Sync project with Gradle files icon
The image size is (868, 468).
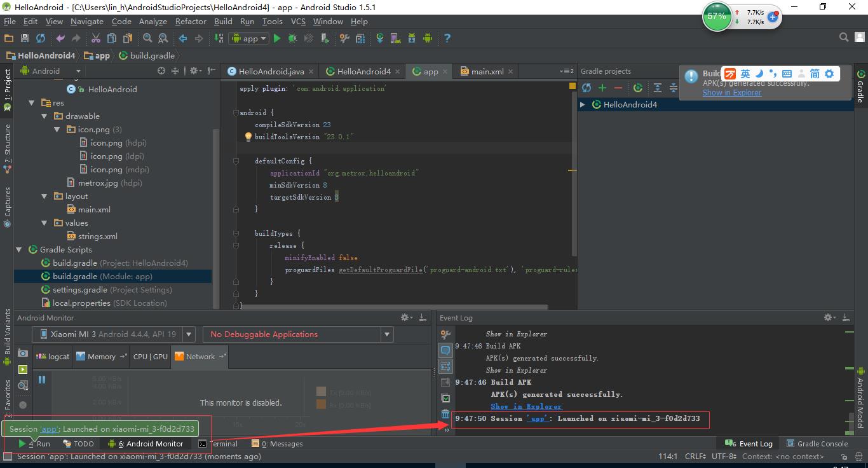point(380,38)
